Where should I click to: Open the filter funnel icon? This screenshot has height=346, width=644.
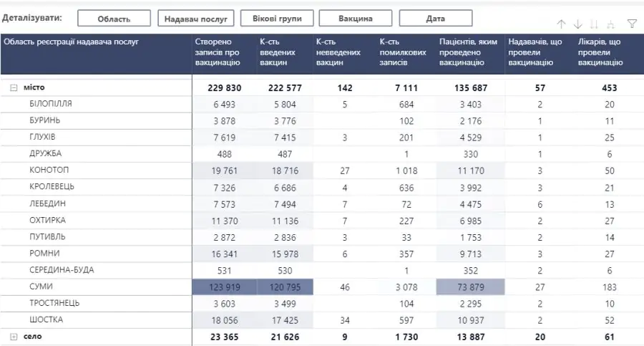pyautogui.click(x=631, y=24)
